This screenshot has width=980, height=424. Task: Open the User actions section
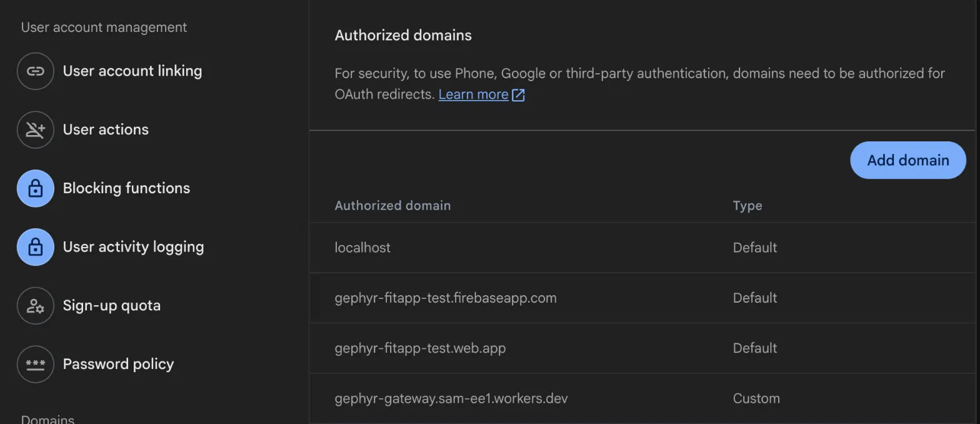pos(106,129)
